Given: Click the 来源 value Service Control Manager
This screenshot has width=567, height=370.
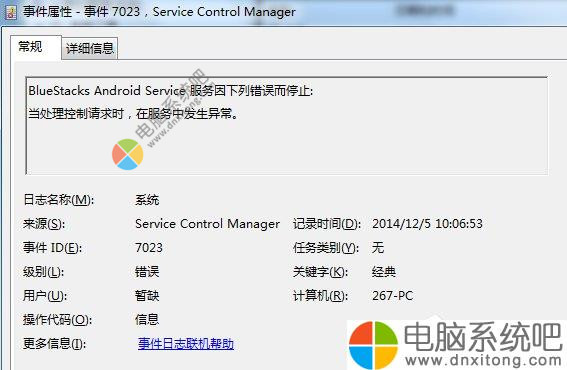Looking at the screenshot, I should 208,224.
